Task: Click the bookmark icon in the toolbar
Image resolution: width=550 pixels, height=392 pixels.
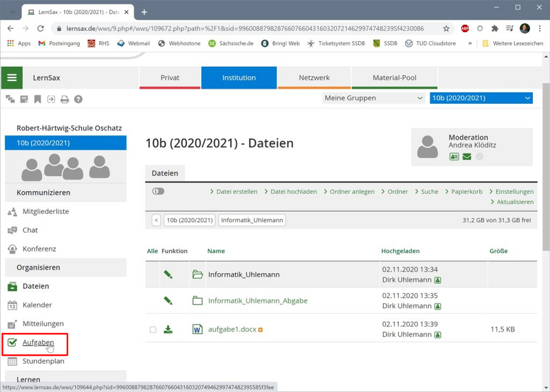Action: click(38, 99)
